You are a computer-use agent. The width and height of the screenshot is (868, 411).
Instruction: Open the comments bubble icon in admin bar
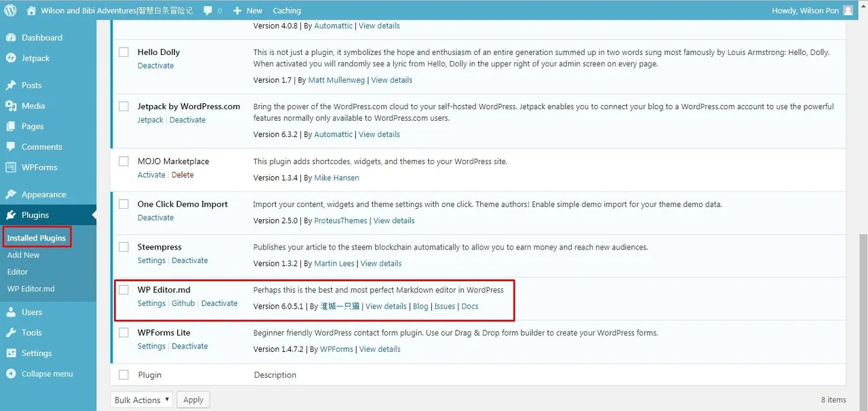click(207, 11)
